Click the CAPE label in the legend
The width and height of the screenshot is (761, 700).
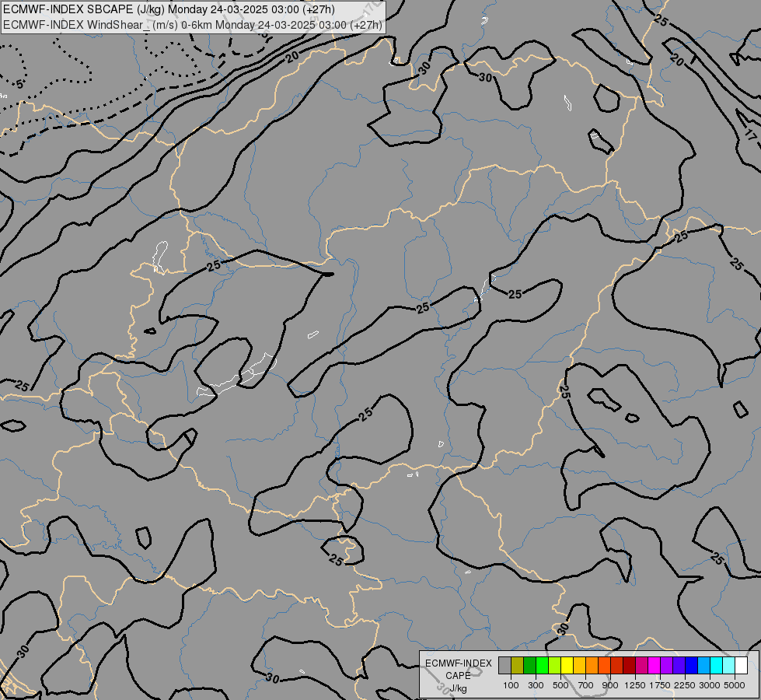[x=458, y=676]
